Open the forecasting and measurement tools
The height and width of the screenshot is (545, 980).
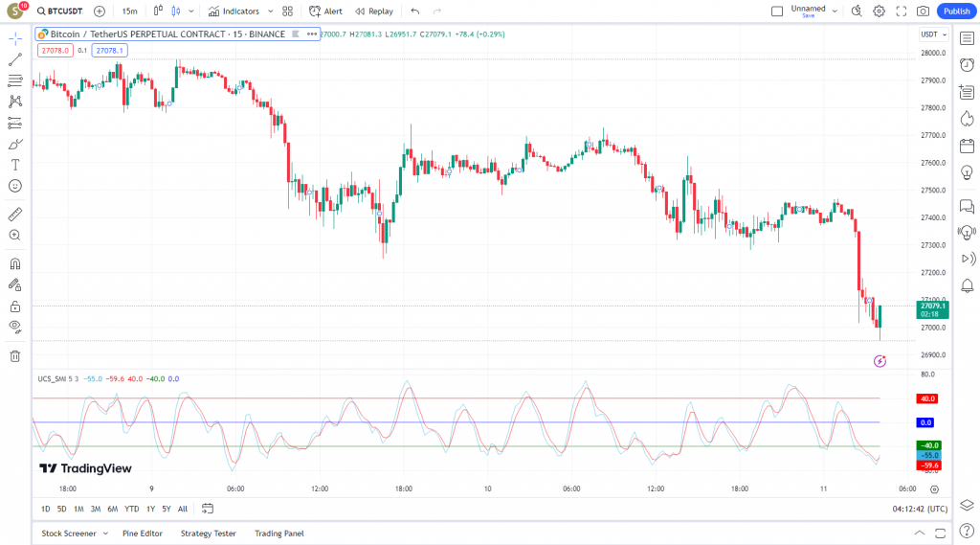click(15, 124)
